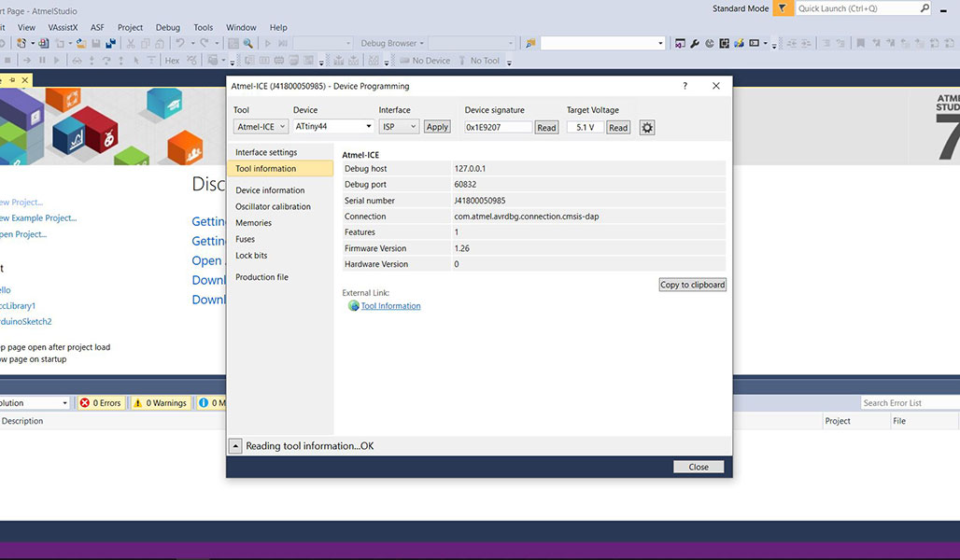Open the Tools menu
This screenshot has width=960, height=560.
pos(204,28)
